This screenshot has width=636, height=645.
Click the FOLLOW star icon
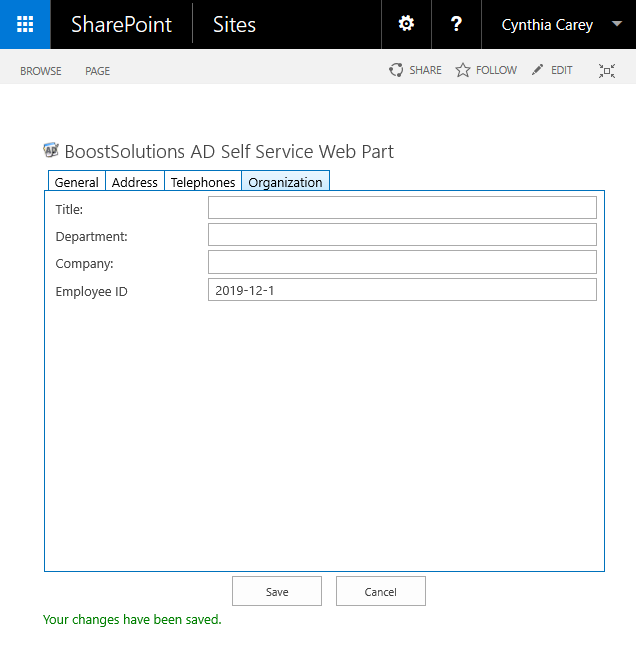pos(462,70)
